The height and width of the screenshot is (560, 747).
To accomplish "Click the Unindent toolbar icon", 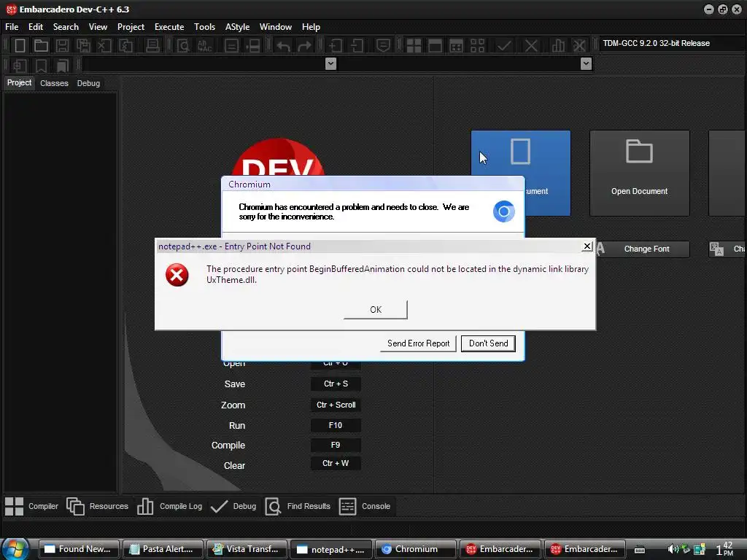I will tap(356, 46).
